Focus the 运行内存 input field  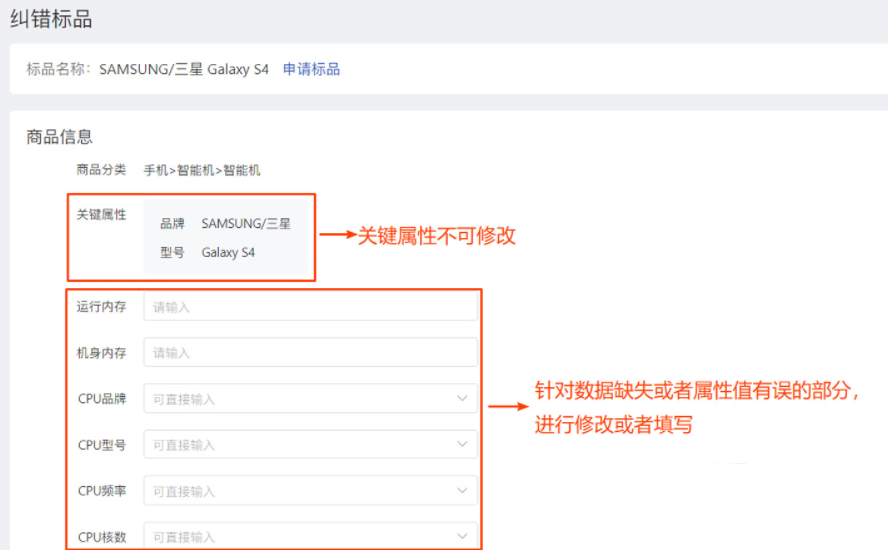(310, 307)
